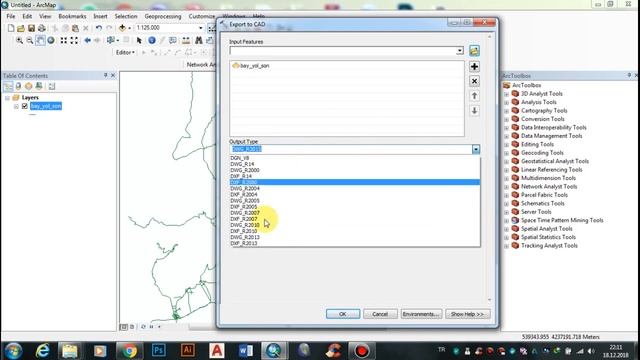Expand Conversion Tools toolbox

point(507,119)
